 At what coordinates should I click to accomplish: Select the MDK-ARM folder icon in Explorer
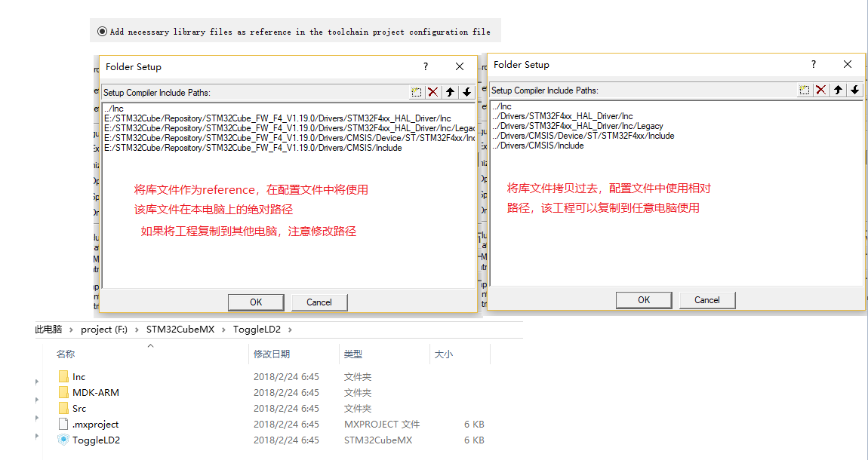63,393
